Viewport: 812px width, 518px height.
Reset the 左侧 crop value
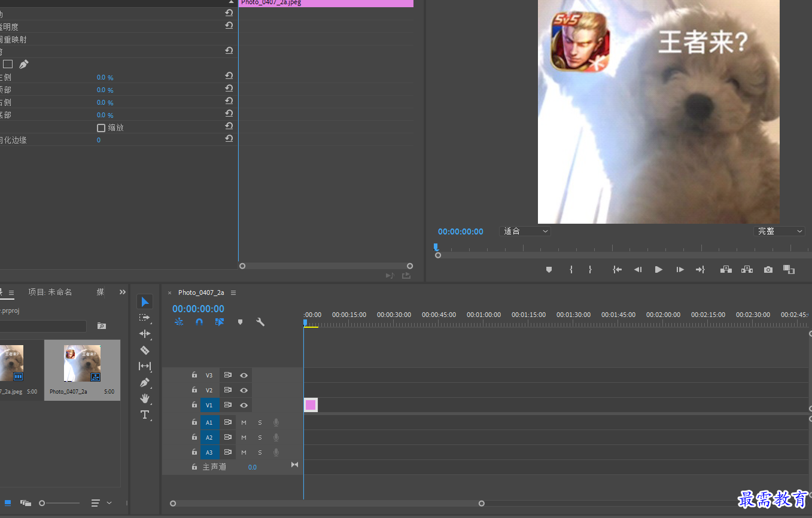(229, 76)
